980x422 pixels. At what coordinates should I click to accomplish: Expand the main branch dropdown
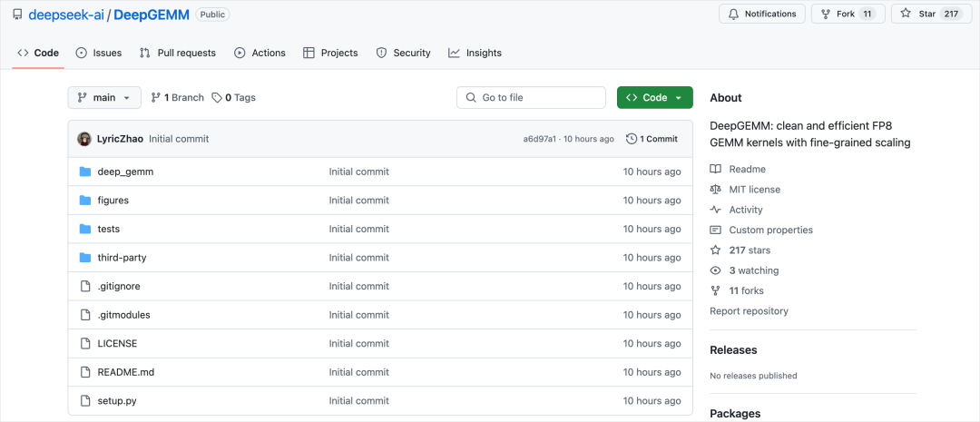[x=104, y=97]
